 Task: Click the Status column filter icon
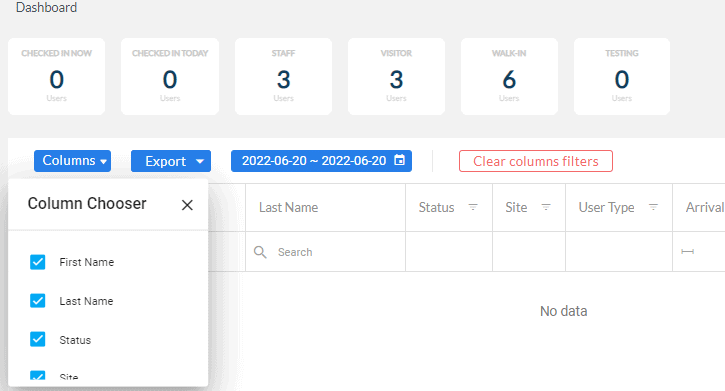click(473, 207)
